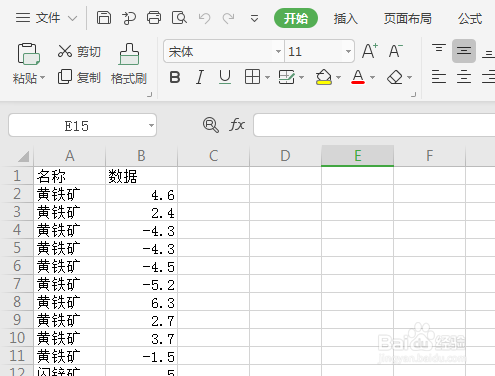The width and height of the screenshot is (495, 376).
Task: Click the Undo arrow
Action: pos(204,18)
